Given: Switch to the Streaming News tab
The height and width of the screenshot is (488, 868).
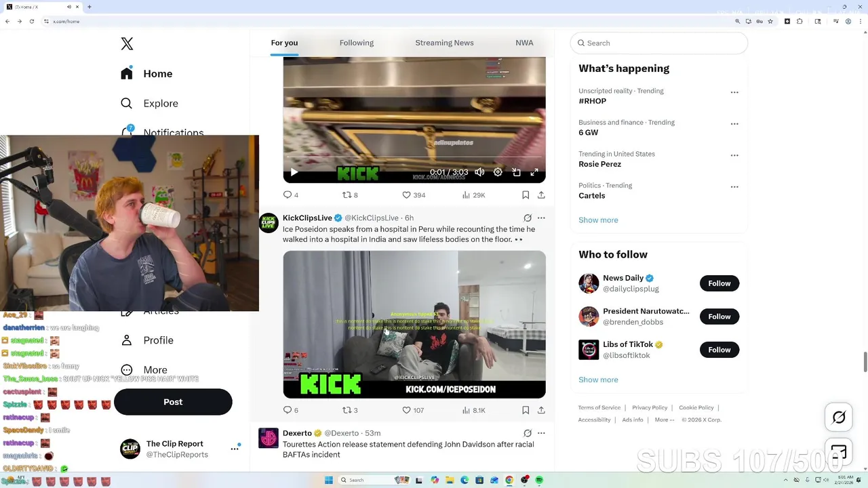Looking at the screenshot, I should (444, 43).
